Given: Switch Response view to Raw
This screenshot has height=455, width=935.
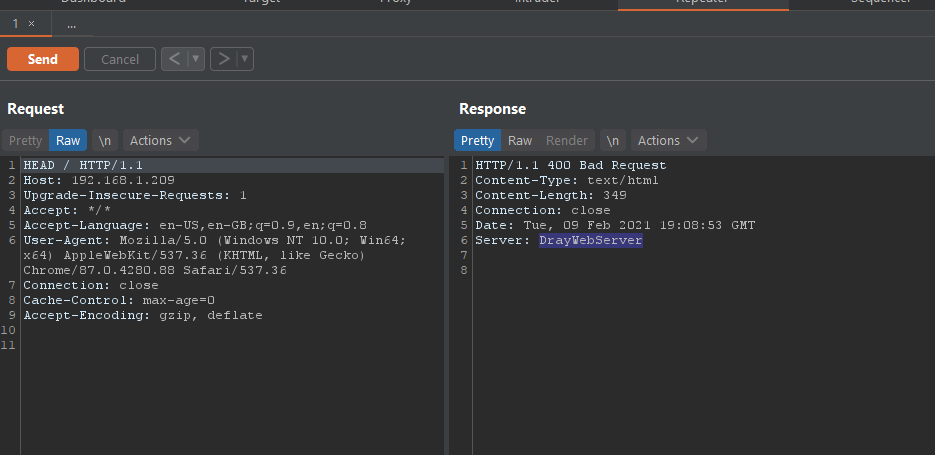Looking at the screenshot, I should (x=520, y=140).
